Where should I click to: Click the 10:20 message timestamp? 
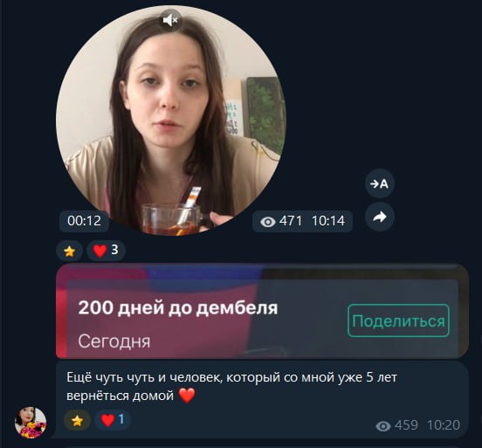(444, 425)
